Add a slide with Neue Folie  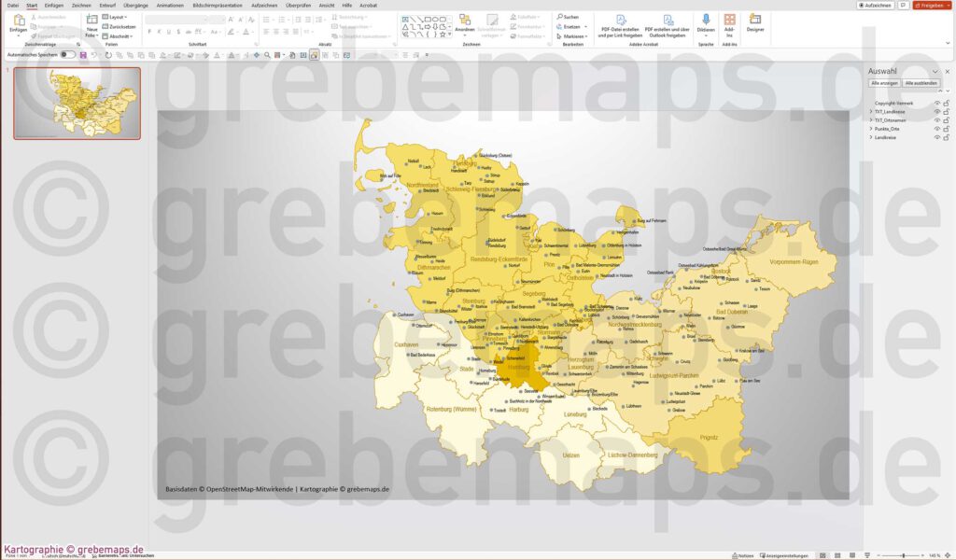point(91,26)
